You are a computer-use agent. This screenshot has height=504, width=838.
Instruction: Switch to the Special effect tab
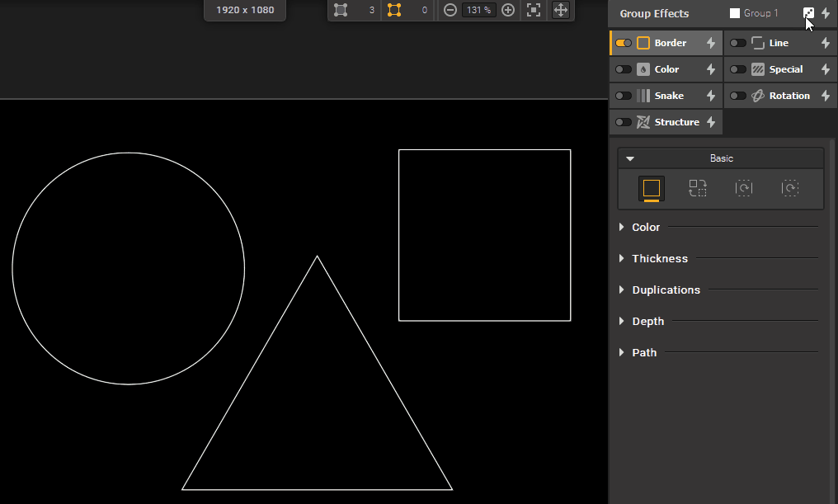pos(785,69)
